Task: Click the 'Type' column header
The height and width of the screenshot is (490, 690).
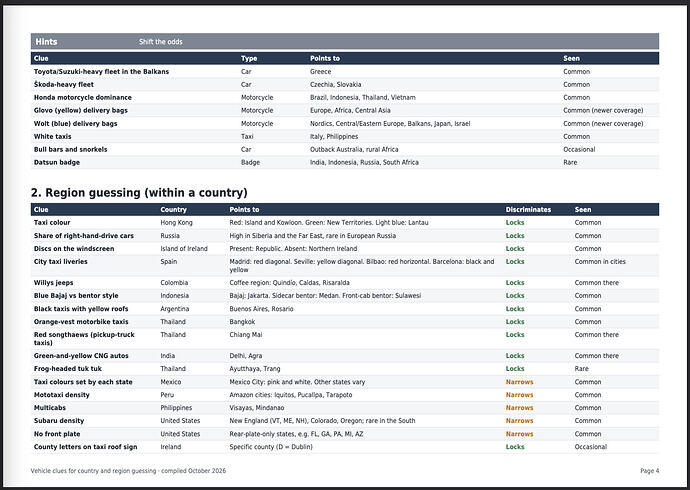Action: coord(249,58)
